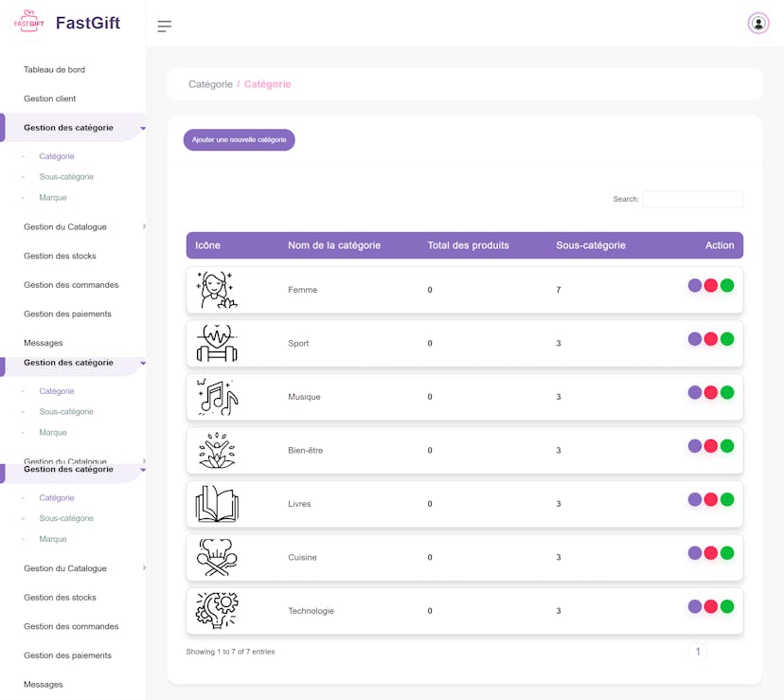Click the Cuisine chef hat icon
The width and height of the screenshot is (784, 700).
click(x=217, y=557)
